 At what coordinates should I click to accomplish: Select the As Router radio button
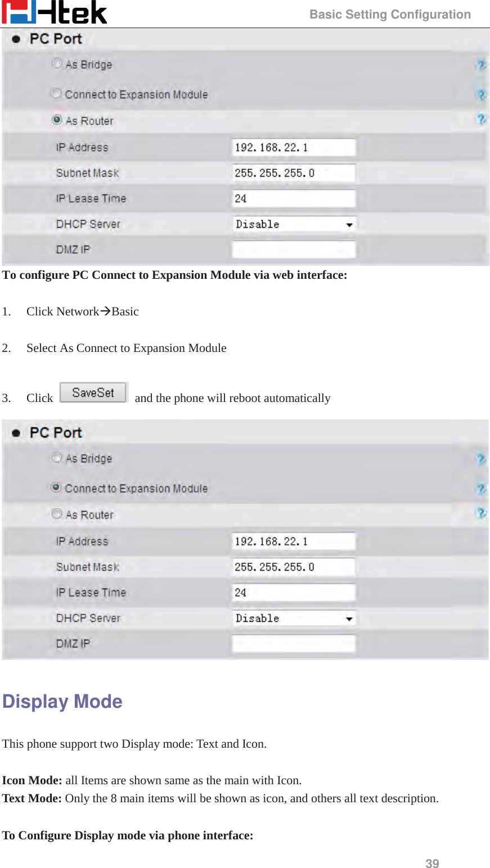point(57,119)
